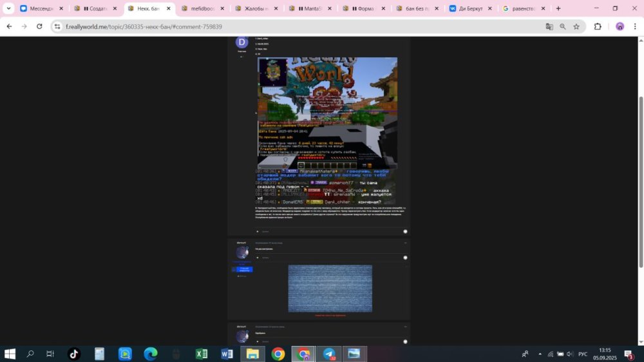
Task: Open the Windows Start menu
Action: (x=10, y=354)
